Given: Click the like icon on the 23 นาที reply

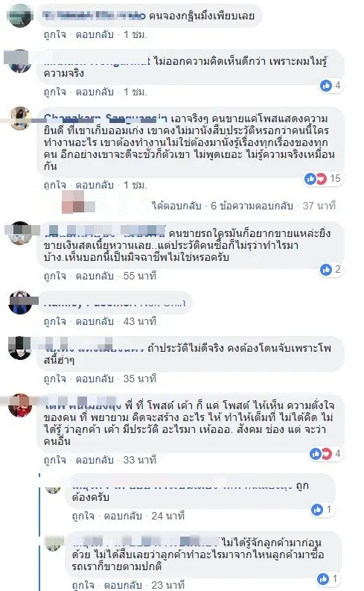Looking at the screenshot, I should pos(323,578).
